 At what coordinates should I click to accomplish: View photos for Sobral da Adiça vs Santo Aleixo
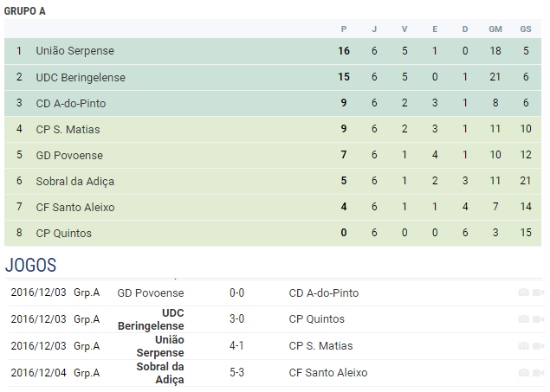(523, 373)
